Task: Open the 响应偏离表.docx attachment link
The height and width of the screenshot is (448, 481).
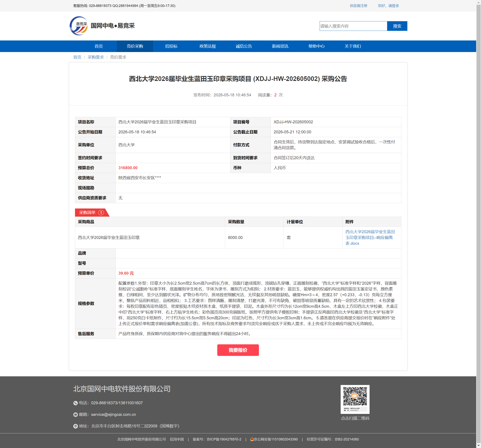Action: pyautogui.click(x=370, y=237)
